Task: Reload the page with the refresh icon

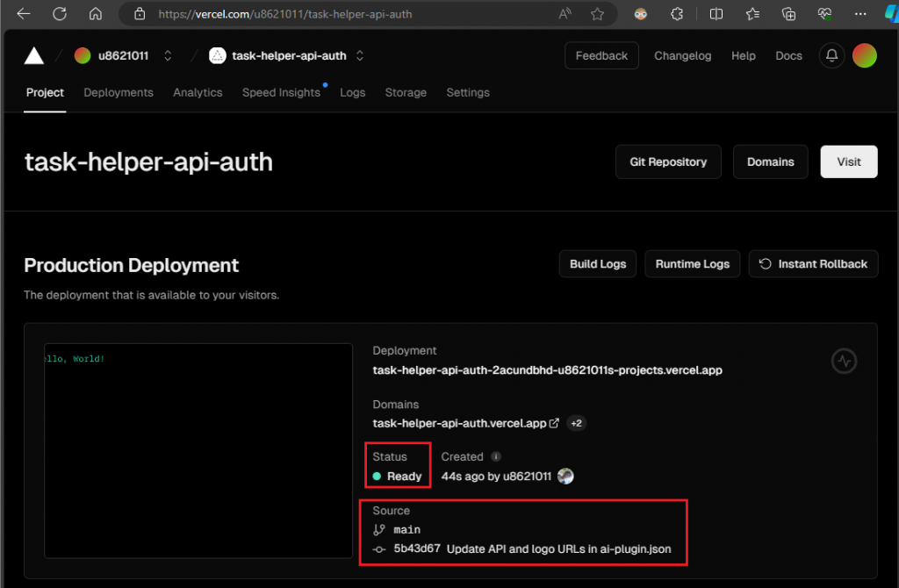Action: [60, 14]
